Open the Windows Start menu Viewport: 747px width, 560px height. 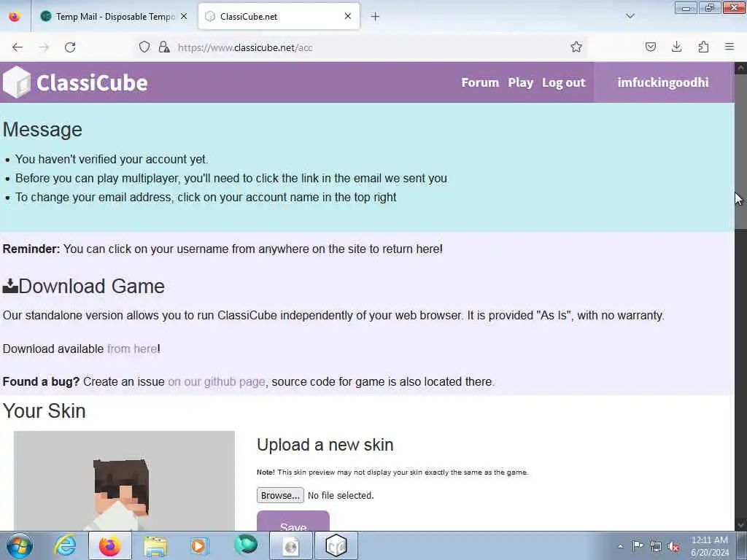click(x=20, y=545)
